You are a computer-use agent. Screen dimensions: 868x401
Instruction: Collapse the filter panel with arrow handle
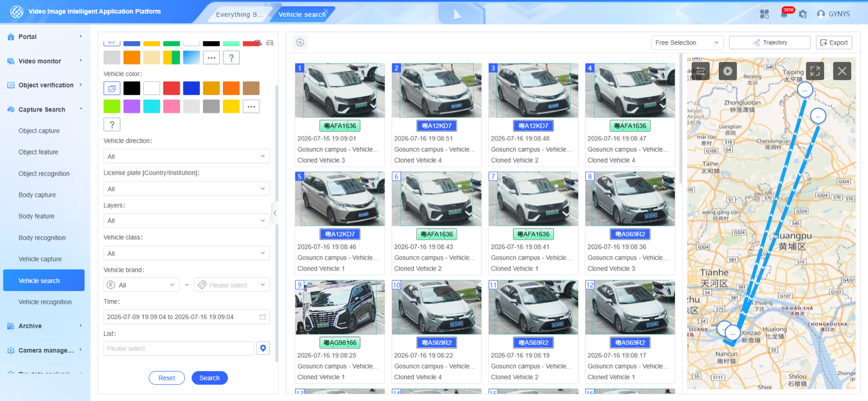tap(275, 213)
